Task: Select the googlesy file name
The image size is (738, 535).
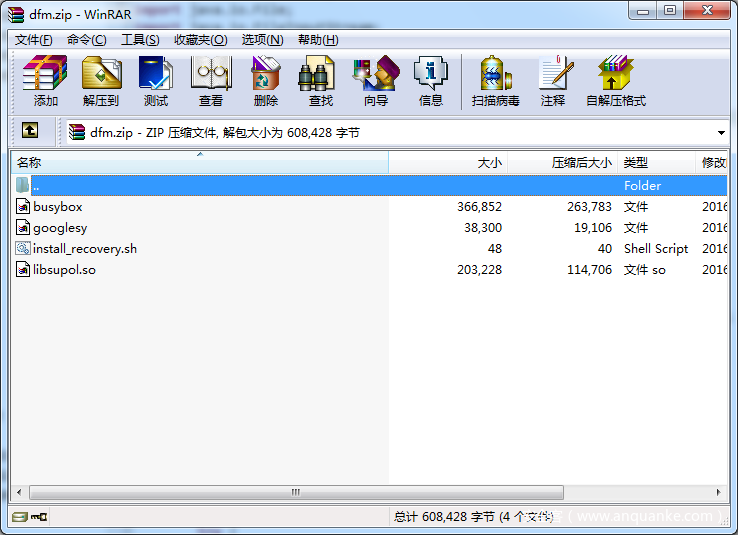Action: point(60,228)
